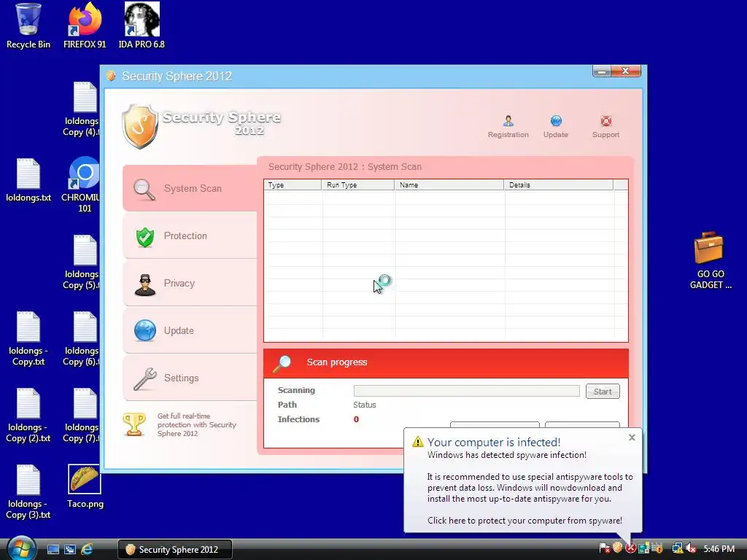Open the Privacy sidebar tab
The height and width of the screenshot is (560, 747).
(x=190, y=283)
